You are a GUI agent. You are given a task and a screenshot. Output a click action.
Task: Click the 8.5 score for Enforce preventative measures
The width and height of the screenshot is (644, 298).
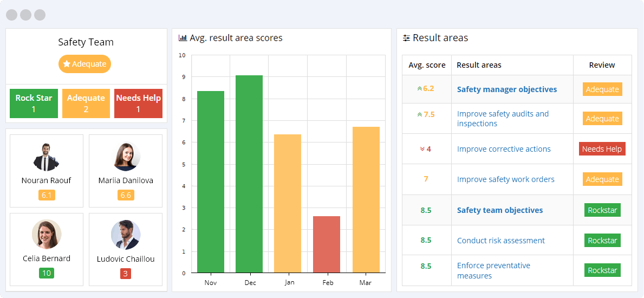(426, 267)
